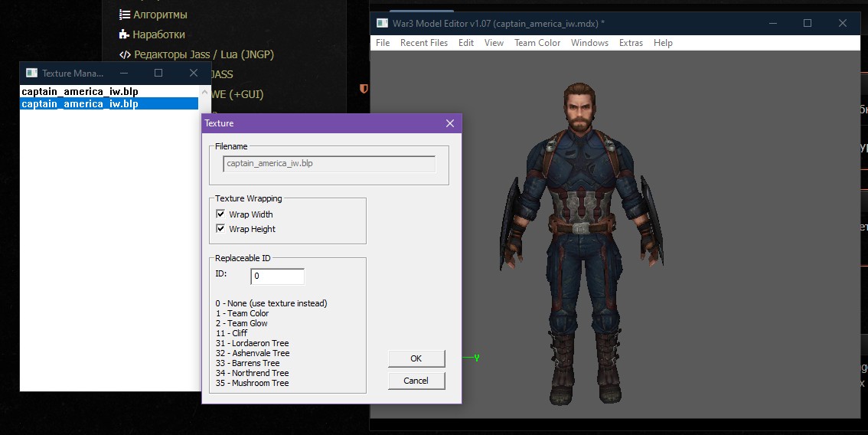Click the Filename field in Texture dialog

coord(329,163)
